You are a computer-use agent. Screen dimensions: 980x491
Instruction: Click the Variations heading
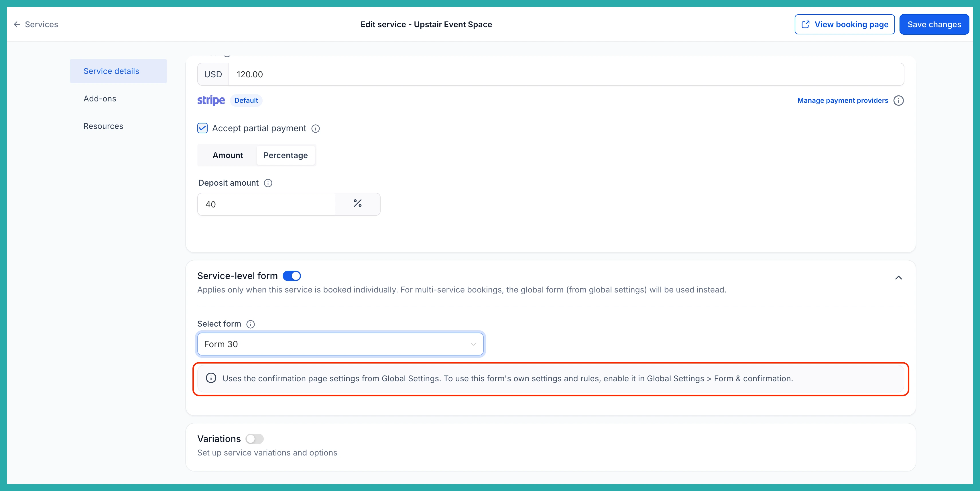(219, 439)
